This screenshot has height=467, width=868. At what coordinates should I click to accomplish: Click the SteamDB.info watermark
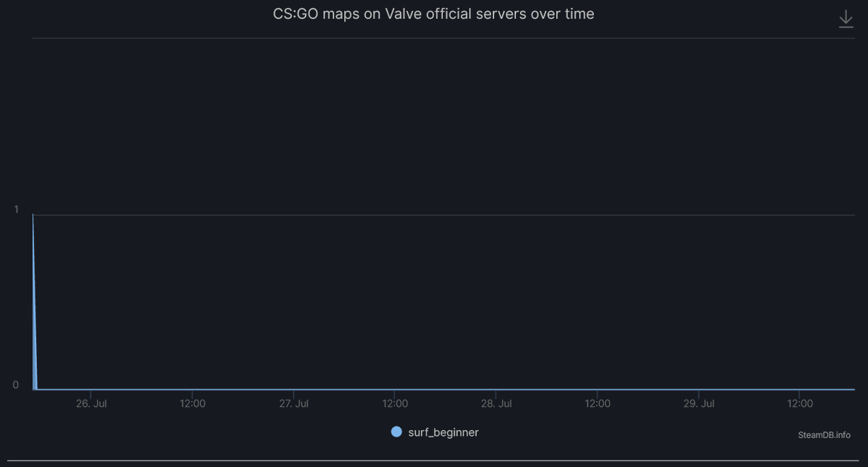click(823, 435)
